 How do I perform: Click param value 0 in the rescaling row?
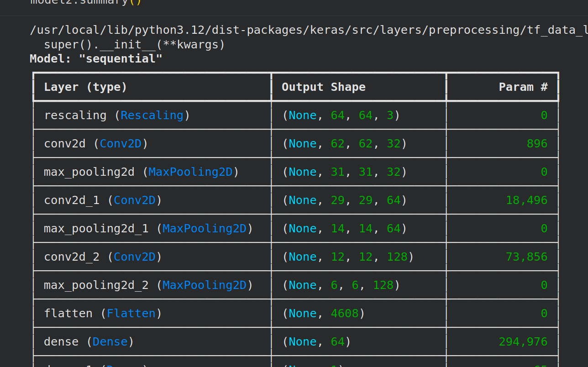(544, 115)
